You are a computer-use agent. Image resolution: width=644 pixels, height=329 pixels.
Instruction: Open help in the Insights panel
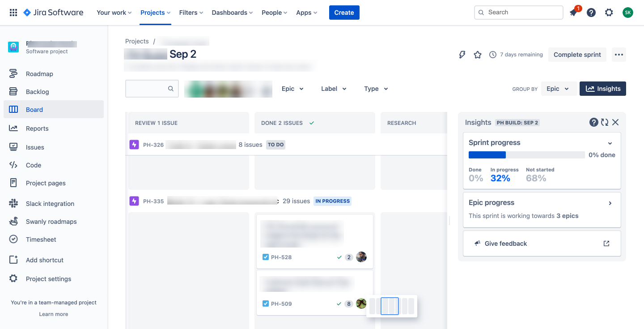[594, 122]
